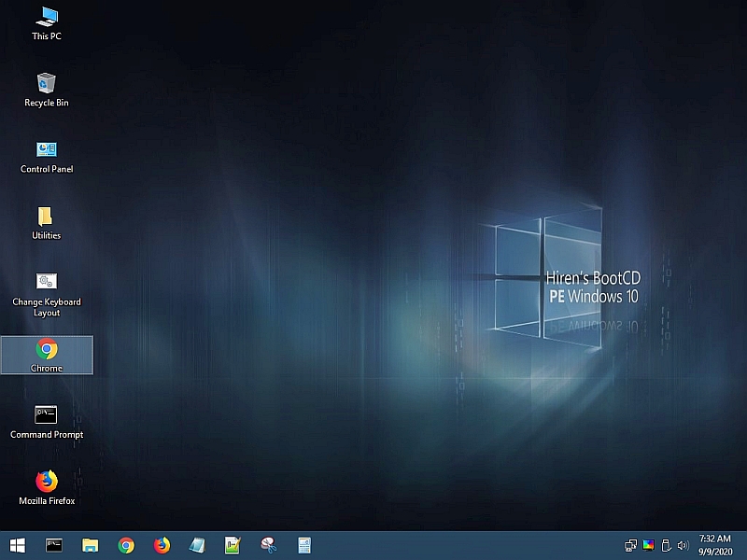Launch Chrome from the taskbar

pos(126,545)
